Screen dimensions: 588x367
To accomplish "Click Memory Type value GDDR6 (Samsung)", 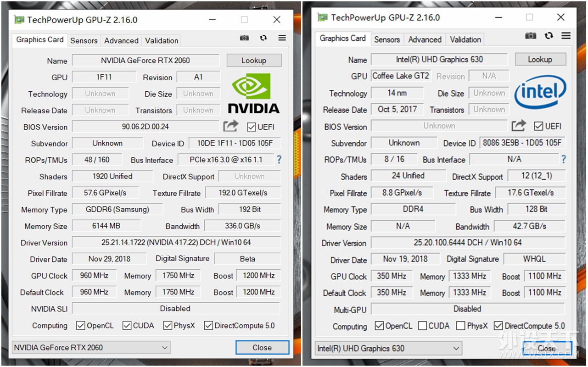I will point(118,209).
